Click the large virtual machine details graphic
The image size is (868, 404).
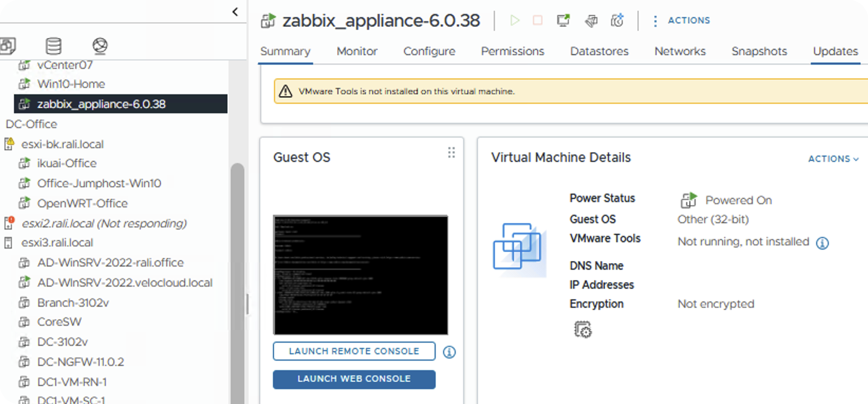click(x=519, y=250)
